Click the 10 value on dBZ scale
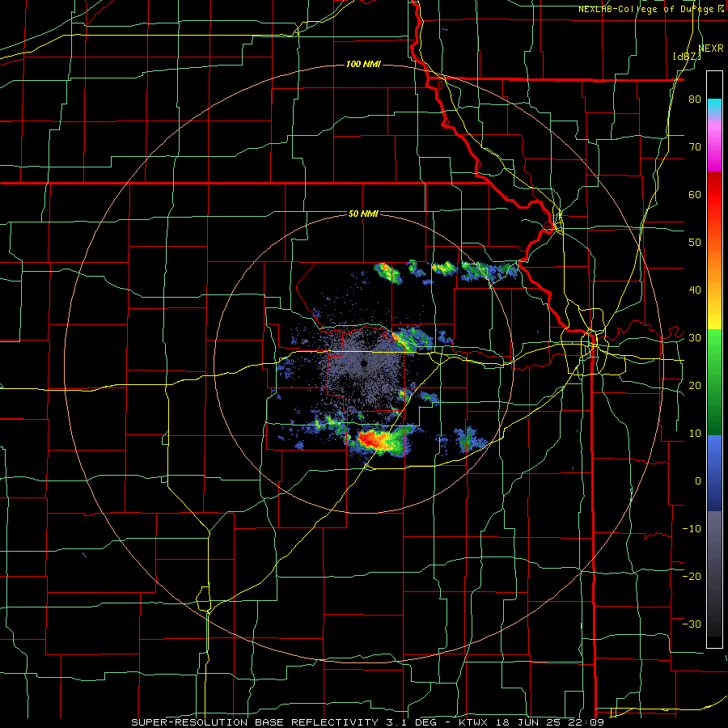Image resolution: width=728 pixels, height=728 pixels. click(695, 434)
